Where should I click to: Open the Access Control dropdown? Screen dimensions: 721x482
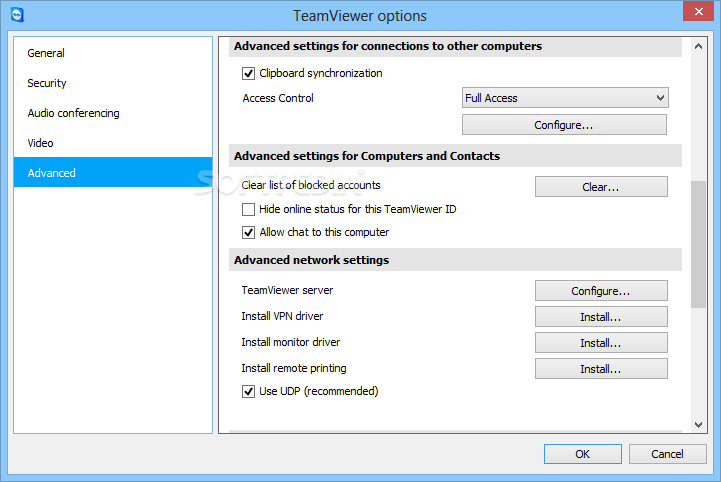pos(565,98)
